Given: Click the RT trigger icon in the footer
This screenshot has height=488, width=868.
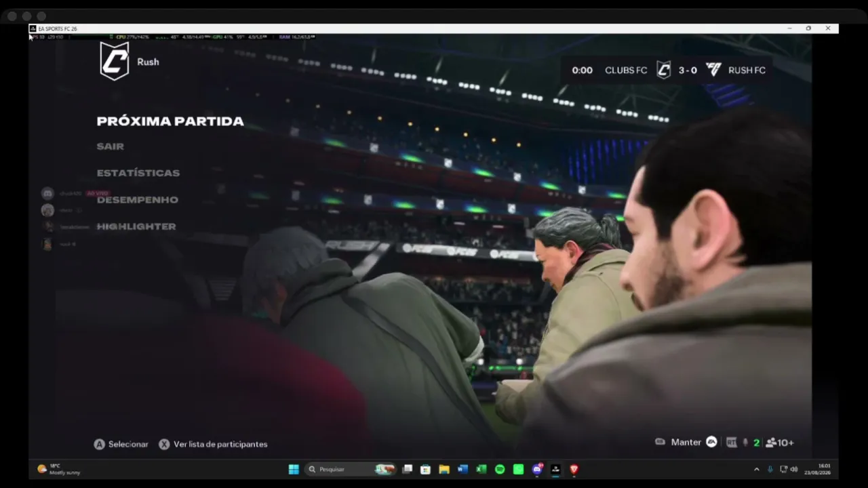Looking at the screenshot, I should [731, 443].
